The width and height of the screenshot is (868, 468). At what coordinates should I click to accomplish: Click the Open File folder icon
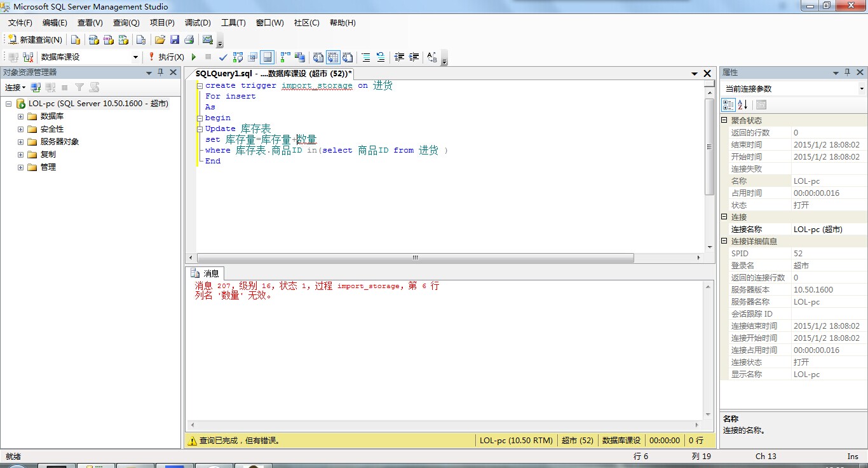(x=160, y=39)
